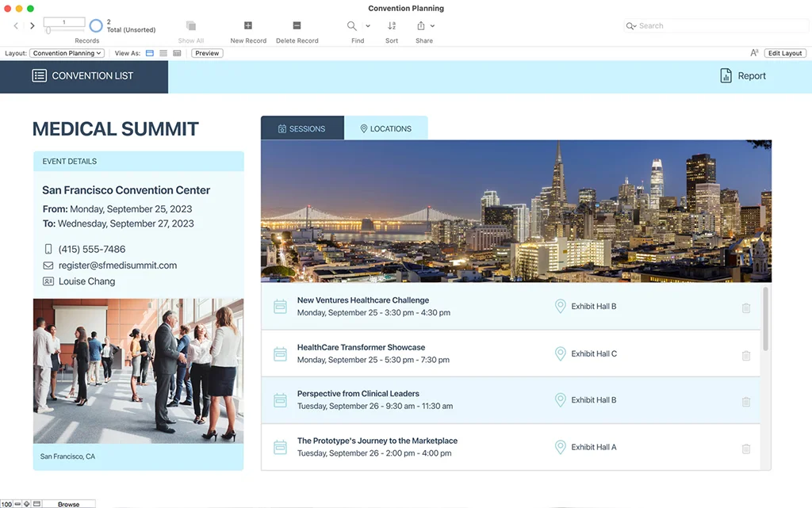Switch to List view mode
Screen dimensions: 812x508
pyautogui.click(x=163, y=53)
